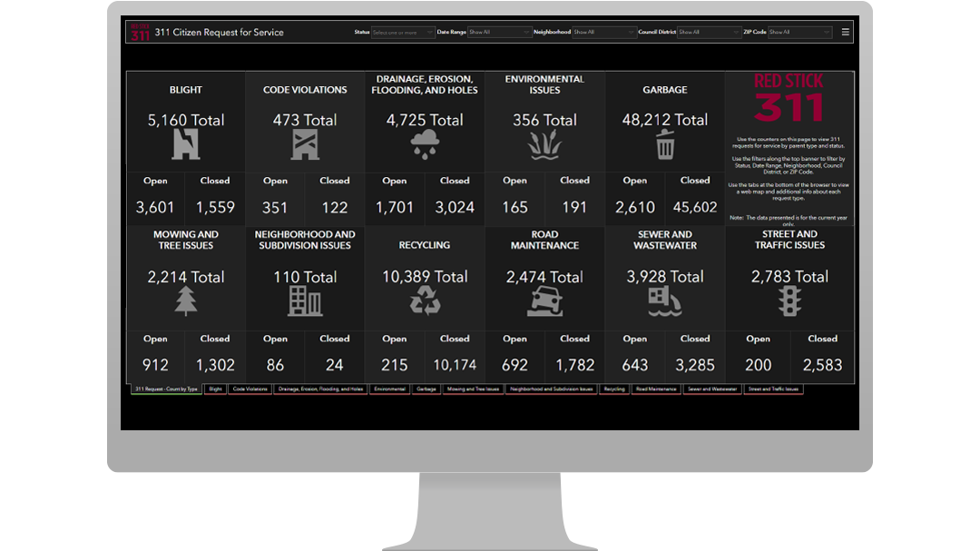Open the Drainage, Erosion, Flooding, and Holes tab

320,389
